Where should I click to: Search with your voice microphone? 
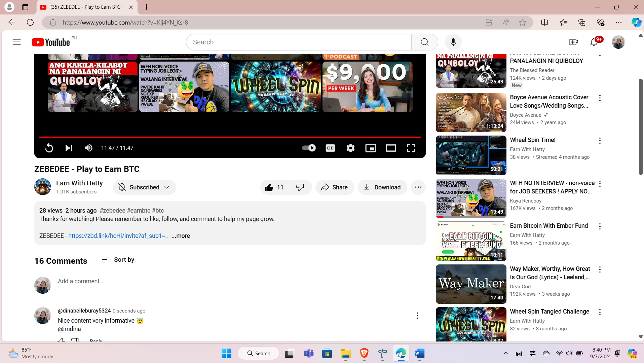pyautogui.click(x=453, y=42)
